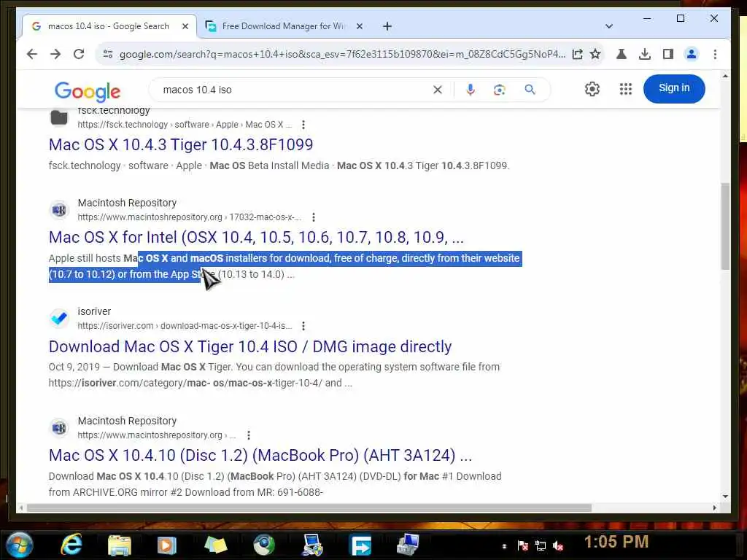Click volume icon in system tray
Image resolution: width=747 pixels, height=560 pixels.
558,545
